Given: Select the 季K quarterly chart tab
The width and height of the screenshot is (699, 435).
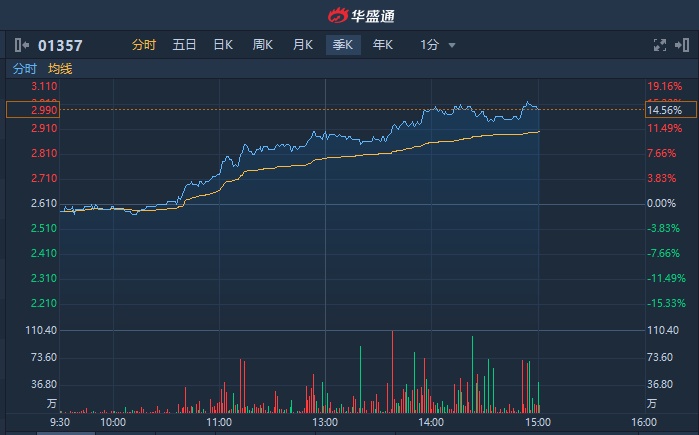Looking at the screenshot, I should click(343, 45).
